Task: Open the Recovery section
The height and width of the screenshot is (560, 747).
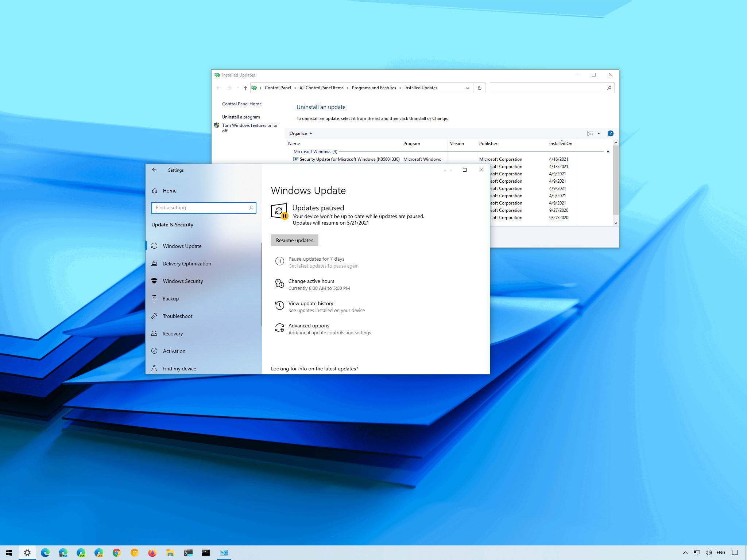Action: pyautogui.click(x=173, y=334)
